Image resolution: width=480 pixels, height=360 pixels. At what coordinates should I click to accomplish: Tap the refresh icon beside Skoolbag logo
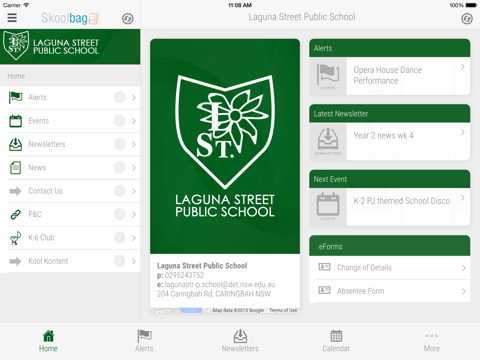(x=127, y=19)
